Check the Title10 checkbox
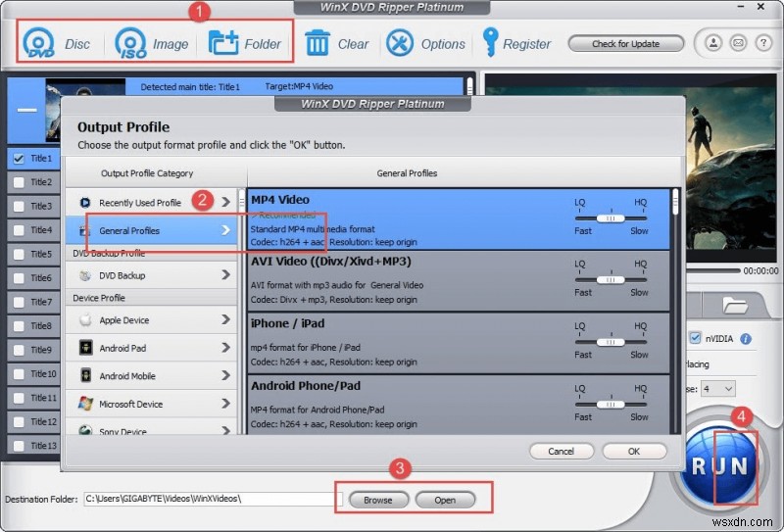The height and width of the screenshot is (532, 784). [19, 374]
